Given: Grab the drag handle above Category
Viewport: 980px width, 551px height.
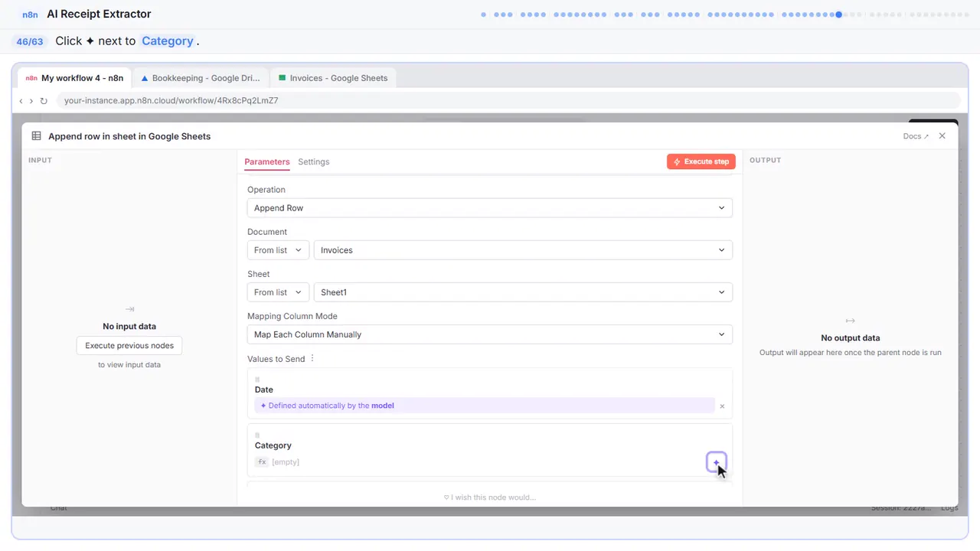Looking at the screenshot, I should click(x=257, y=435).
